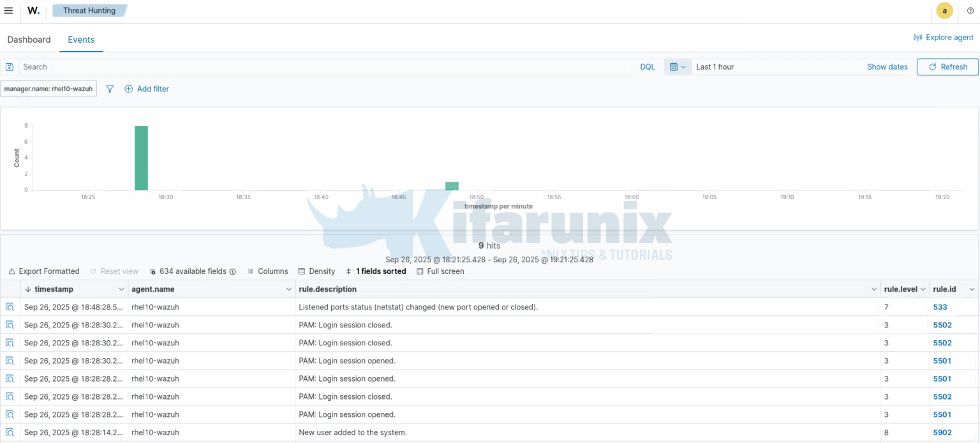Switch to the Dashboard tab
980x443 pixels.
pyautogui.click(x=29, y=40)
